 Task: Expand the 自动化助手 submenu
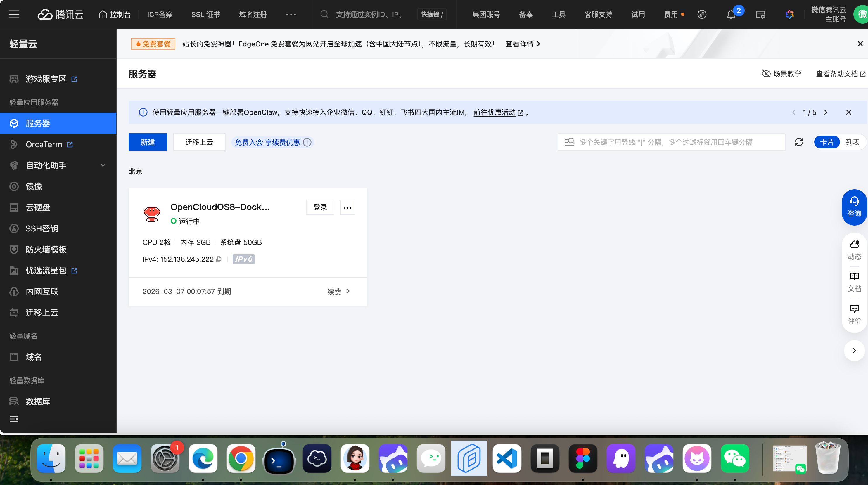pos(103,165)
